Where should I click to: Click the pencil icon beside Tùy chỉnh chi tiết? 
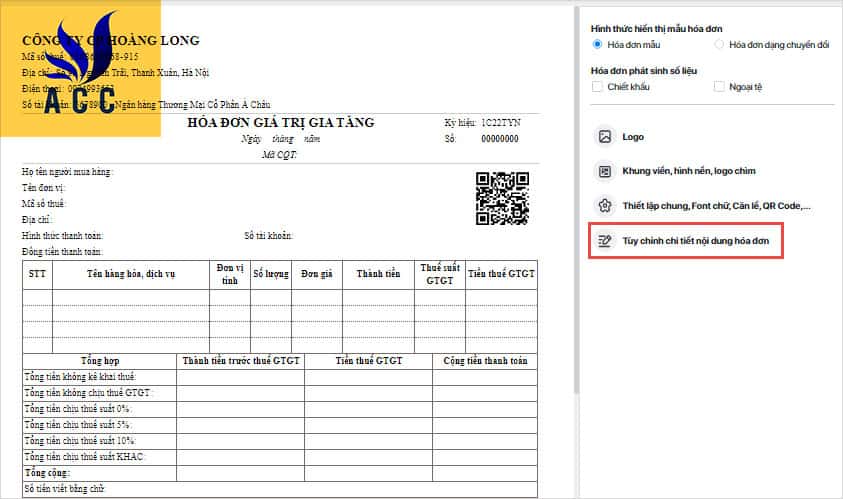point(604,241)
